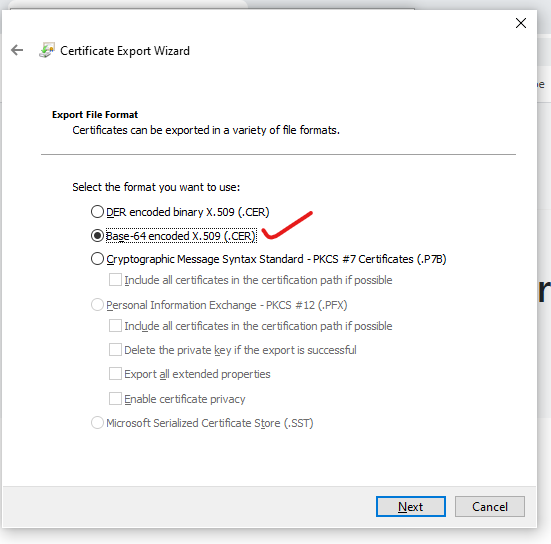The image size is (551, 544).
Task: Select DER encoded binary X.509 radio button
Action: [97, 212]
